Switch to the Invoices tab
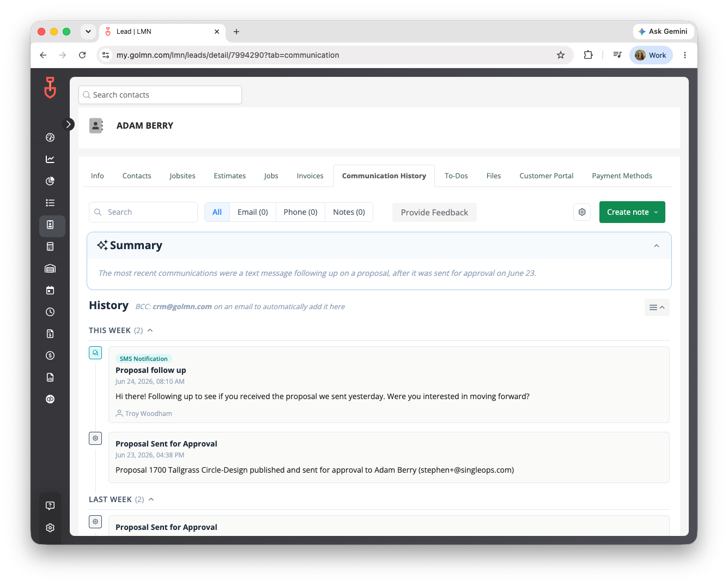Image resolution: width=728 pixels, height=585 pixels. point(310,176)
